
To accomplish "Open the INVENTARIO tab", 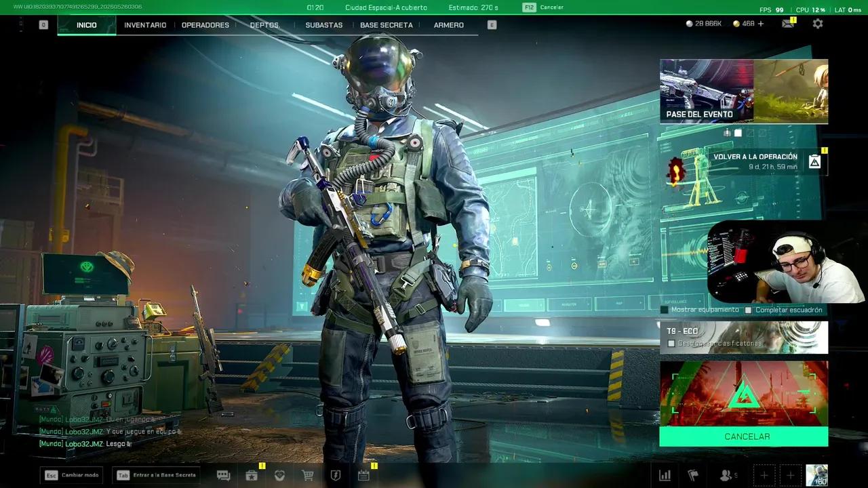I will (x=145, y=25).
